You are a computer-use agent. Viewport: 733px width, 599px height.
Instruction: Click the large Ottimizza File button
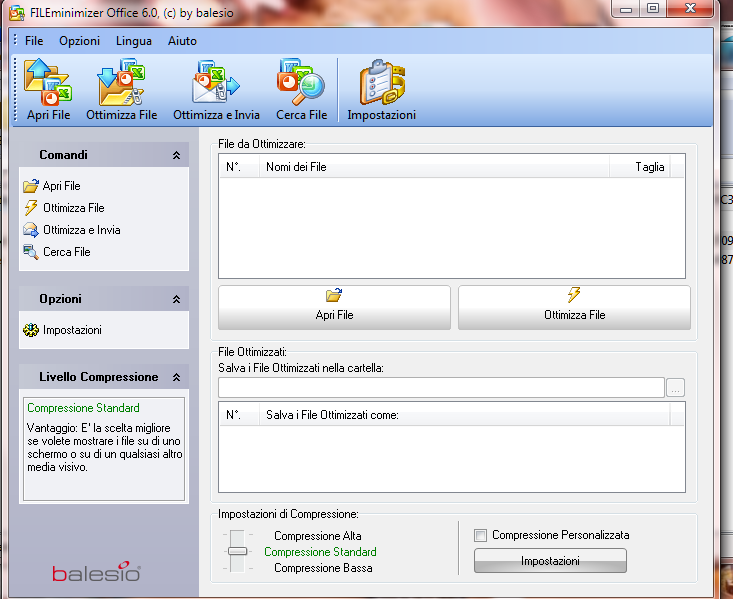574,308
